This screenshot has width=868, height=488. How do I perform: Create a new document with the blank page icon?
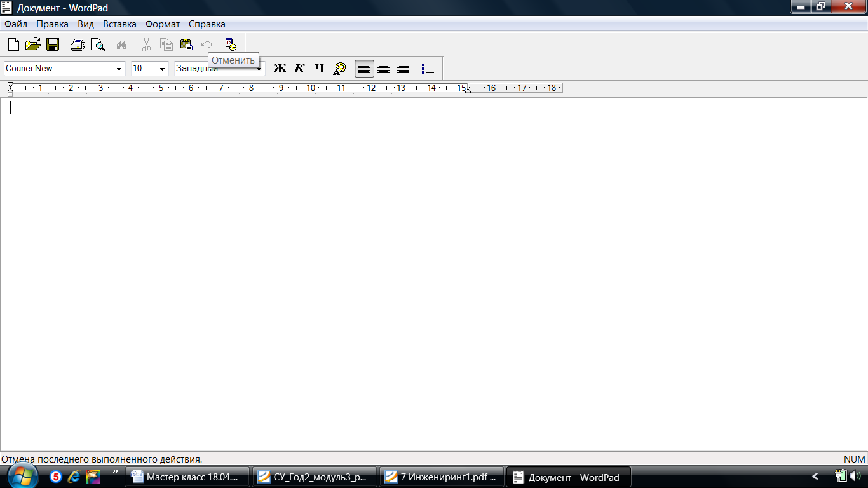click(13, 44)
